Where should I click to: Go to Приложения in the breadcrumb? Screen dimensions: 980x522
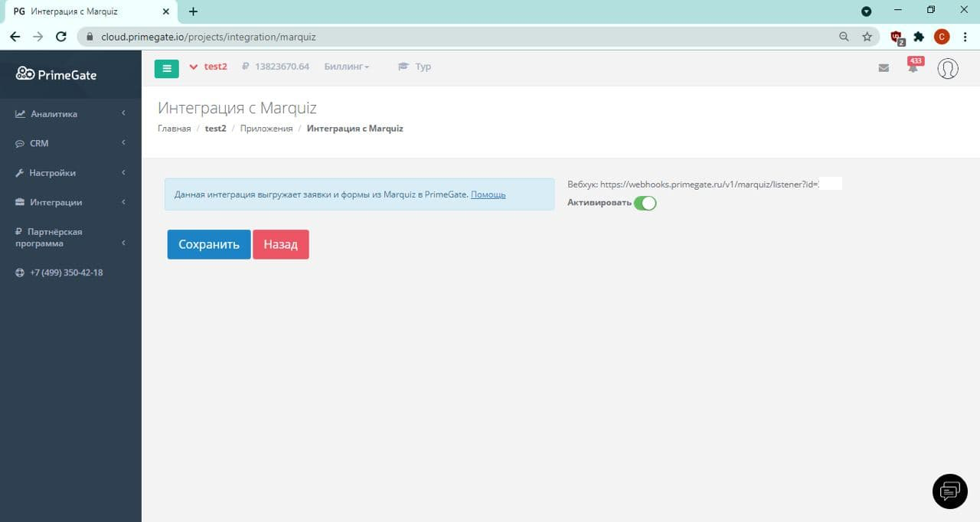pyautogui.click(x=266, y=129)
